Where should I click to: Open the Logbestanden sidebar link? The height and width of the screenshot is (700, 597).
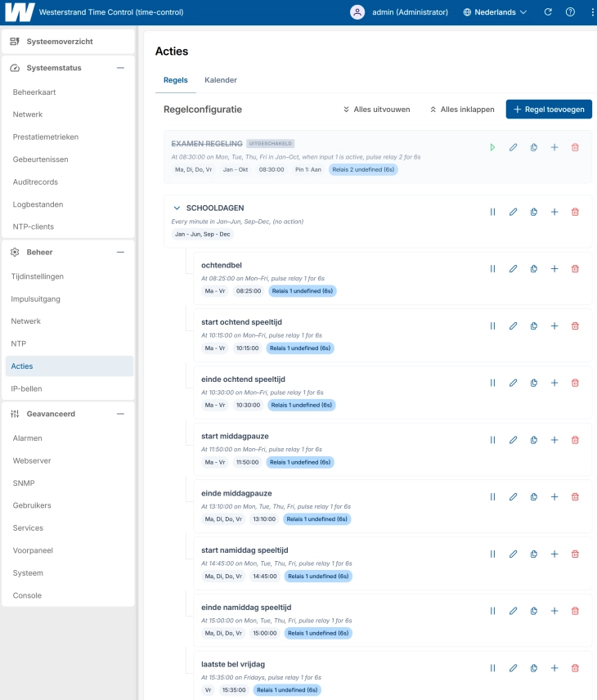38,204
